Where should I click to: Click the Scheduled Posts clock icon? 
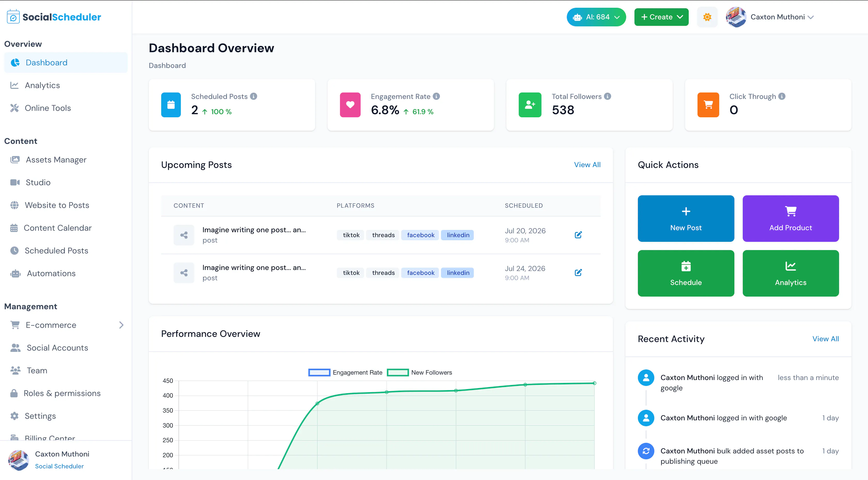(14, 250)
